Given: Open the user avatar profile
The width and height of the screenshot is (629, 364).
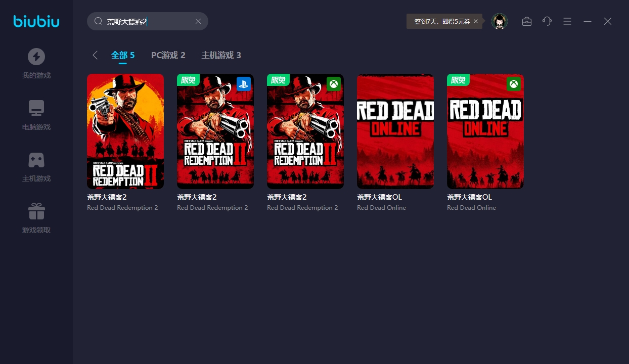Looking at the screenshot, I should pyautogui.click(x=499, y=21).
